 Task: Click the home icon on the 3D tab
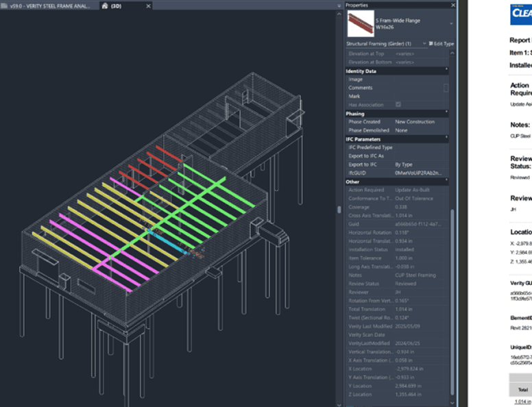click(x=105, y=5)
